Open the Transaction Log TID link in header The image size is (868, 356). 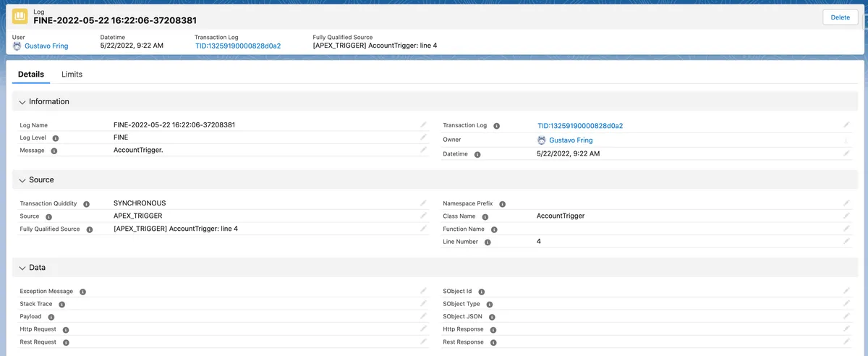[238, 46]
